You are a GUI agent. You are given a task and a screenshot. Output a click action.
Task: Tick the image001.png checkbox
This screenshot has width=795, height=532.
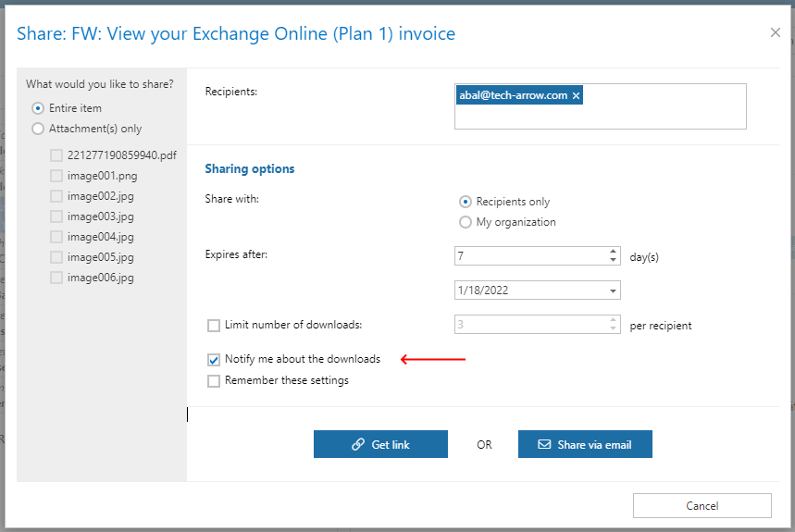56,176
